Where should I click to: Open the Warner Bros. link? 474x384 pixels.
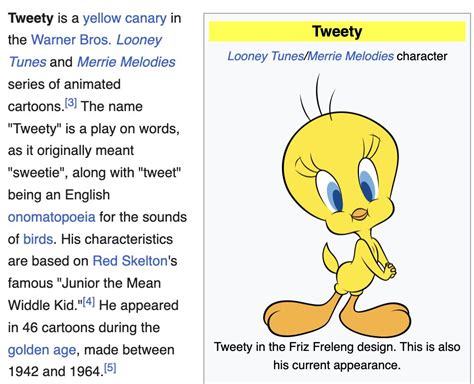coord(70,40)
